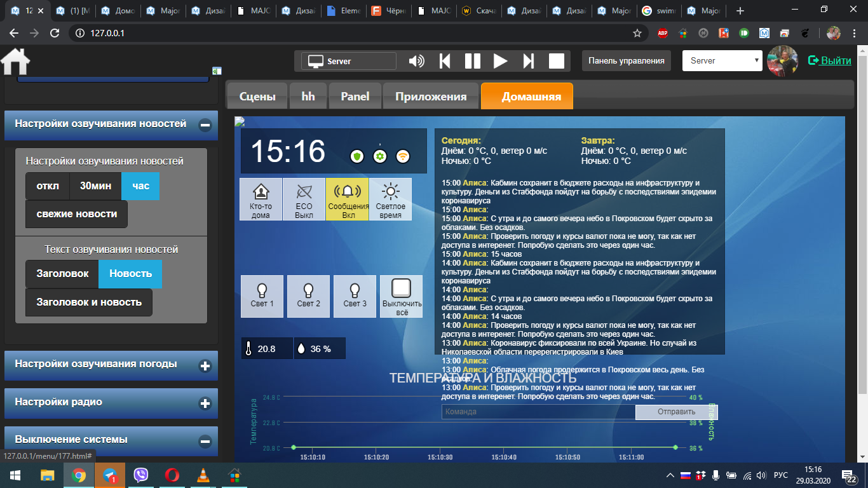Toggle the Свет 1 light bulb
The height and width of the screenshot is (488, 868).
[262, 296]
